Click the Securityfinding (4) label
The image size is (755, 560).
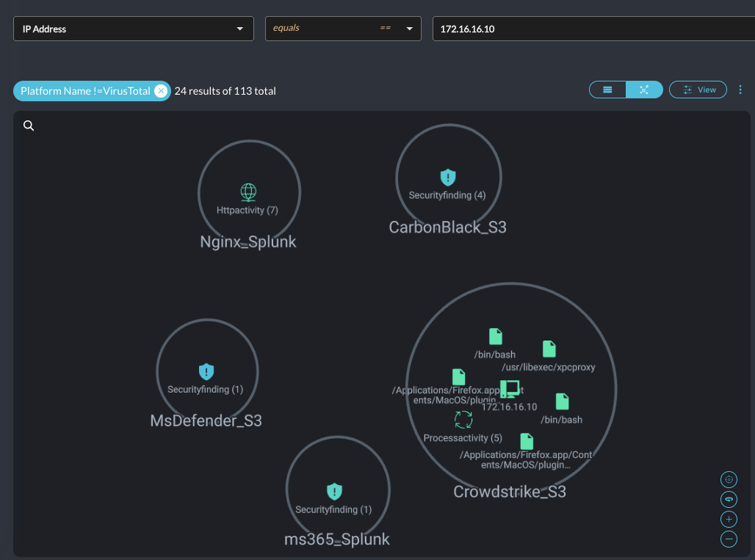tap(447, 195)
